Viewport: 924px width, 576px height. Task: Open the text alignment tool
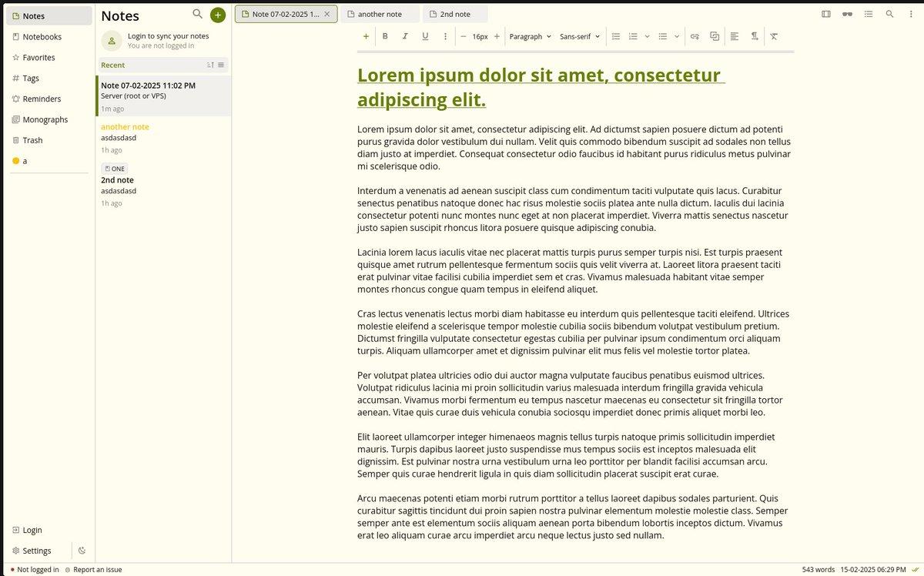[x=735, y=36]
